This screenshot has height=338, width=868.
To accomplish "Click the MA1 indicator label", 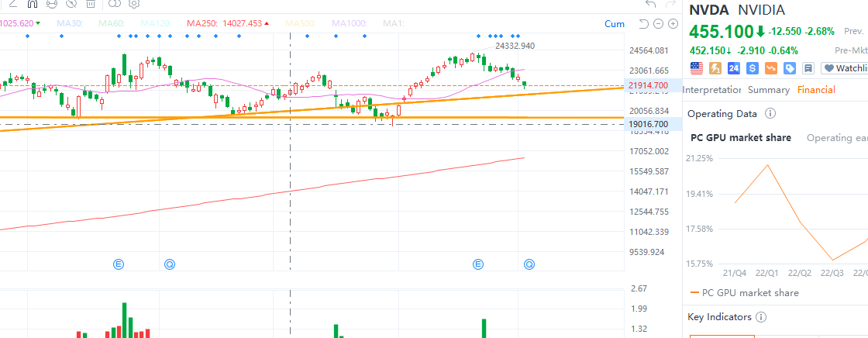I will [x=394, y=24].
